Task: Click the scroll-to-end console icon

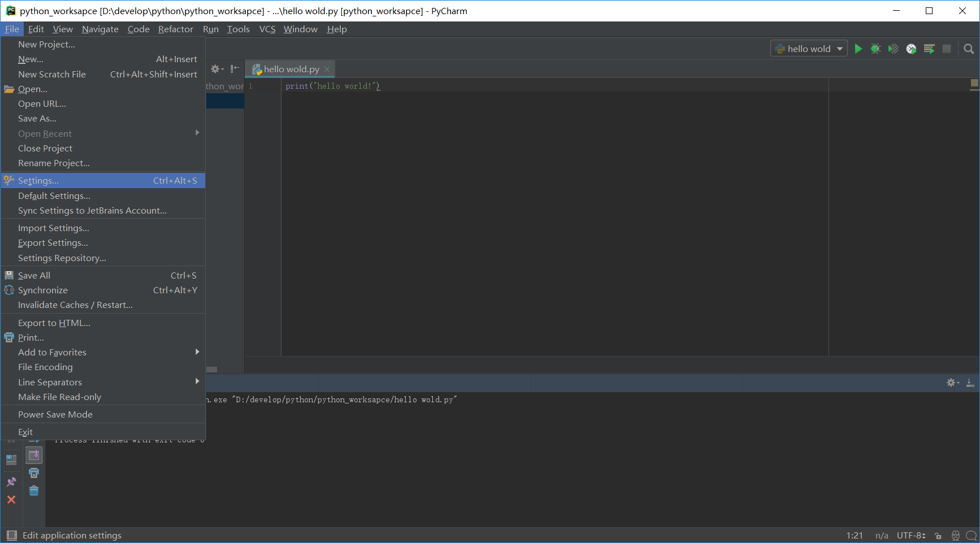Action: pos(34,455)
